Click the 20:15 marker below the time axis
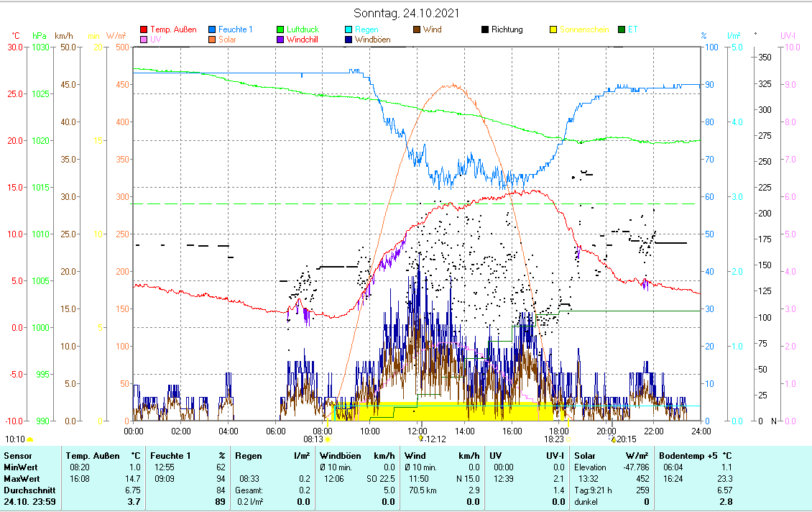 (613, 439)
